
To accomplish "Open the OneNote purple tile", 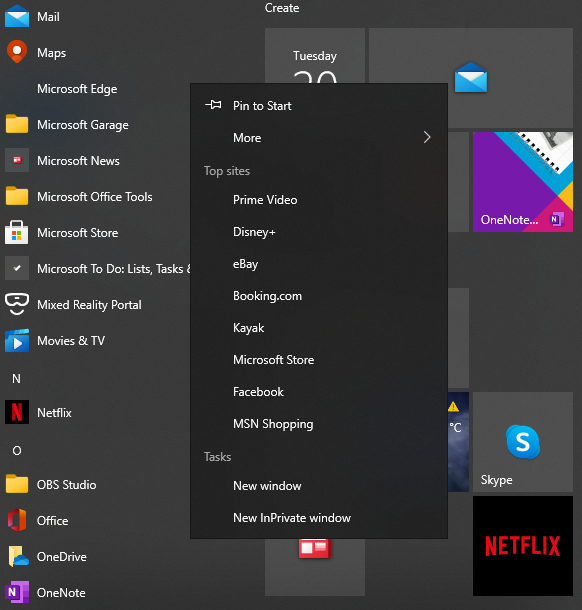I will 523,182.
